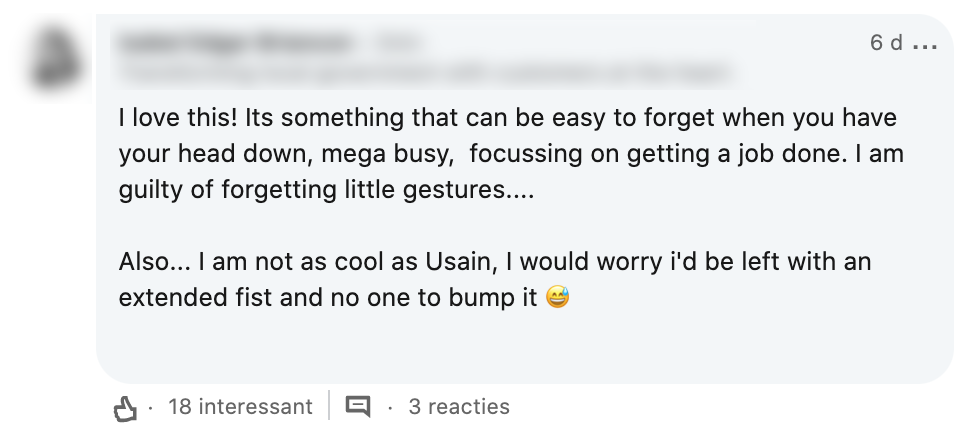This screenshot has height=434, width=978.
Task: Click the number 3 beside the reply icon
Action: pos(414,407)
